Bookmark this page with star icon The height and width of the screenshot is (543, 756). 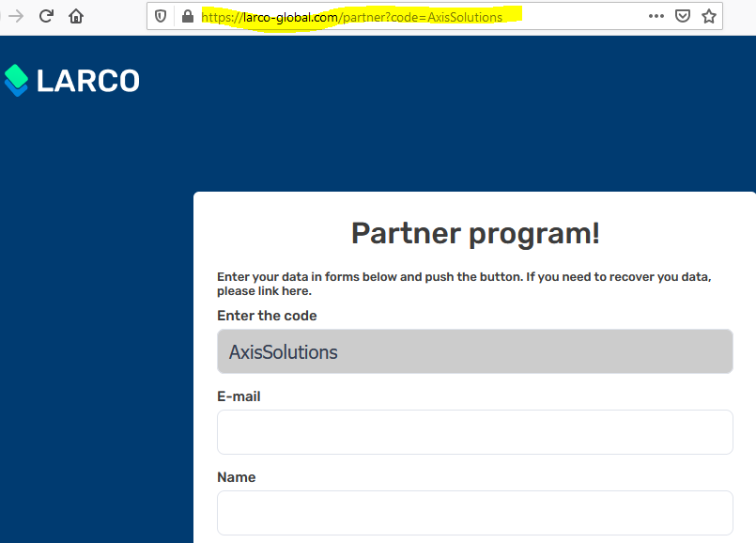[x=708, y=16]
